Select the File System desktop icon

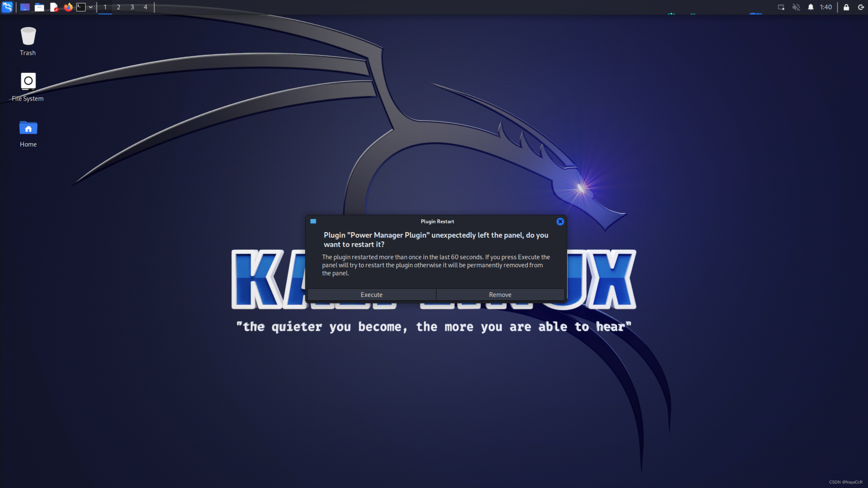pyautogui.click(x=28, y=87)
